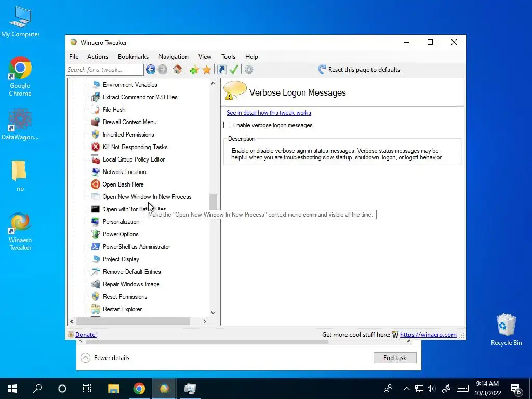532x399 pixels.
Task: Open the Navigation menu
Action: click(174, 57)
